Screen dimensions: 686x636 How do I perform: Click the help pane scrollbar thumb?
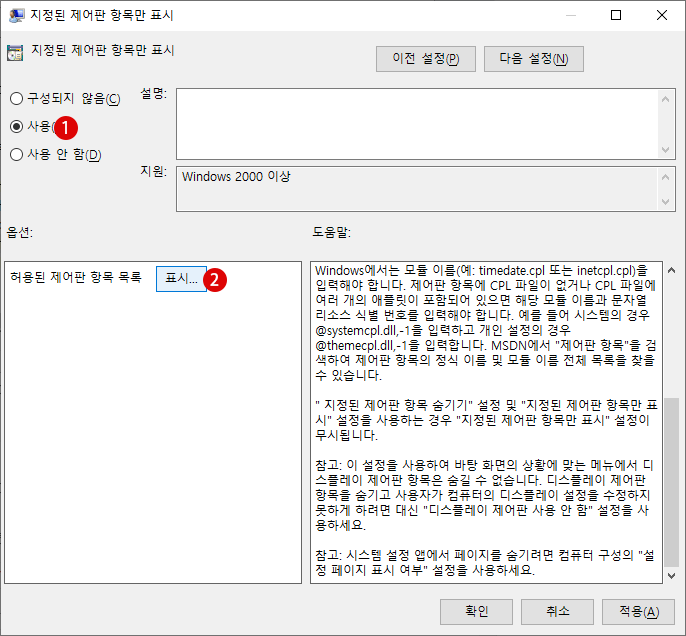(x=671, y=482)
